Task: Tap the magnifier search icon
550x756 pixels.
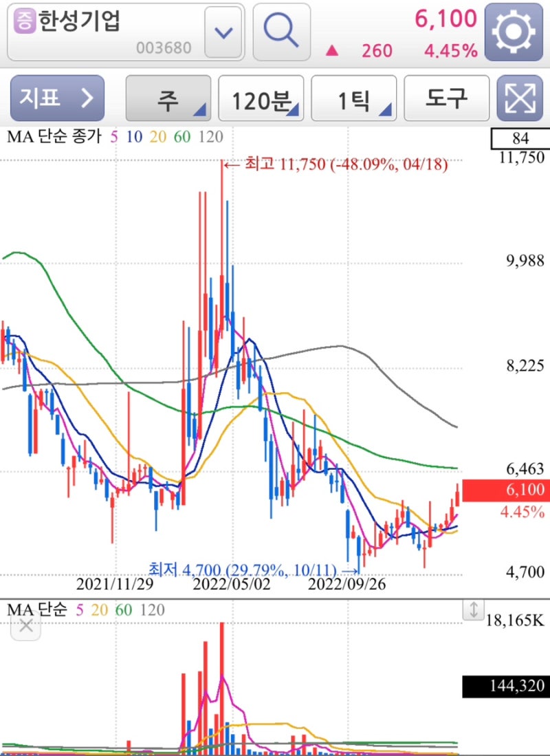Action: click(x=281, y=32)
